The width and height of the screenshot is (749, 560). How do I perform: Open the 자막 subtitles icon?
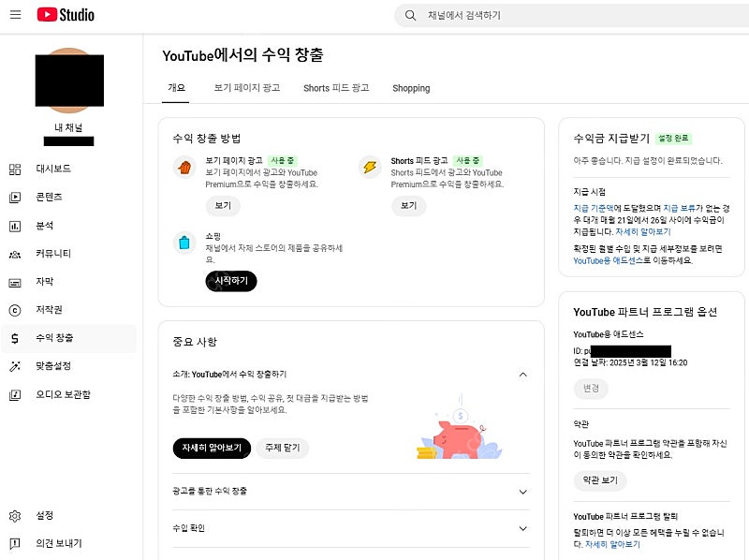tap(15, 283)
